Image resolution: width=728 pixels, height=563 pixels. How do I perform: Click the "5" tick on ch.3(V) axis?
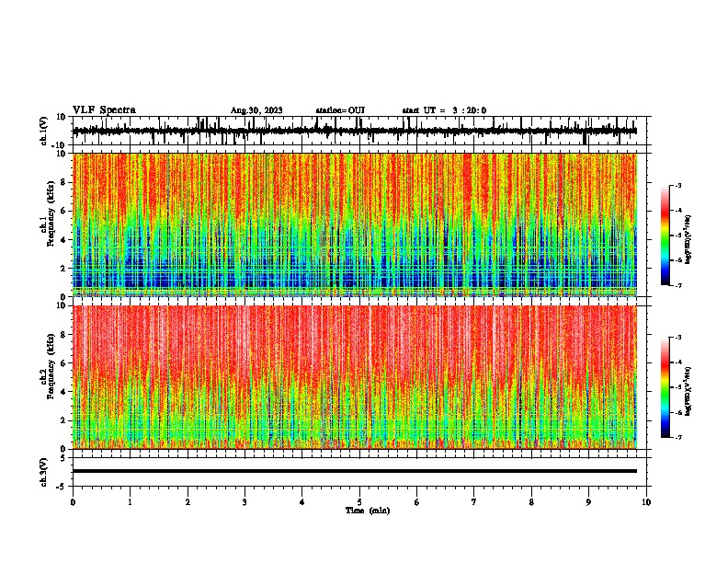point(63,457)
